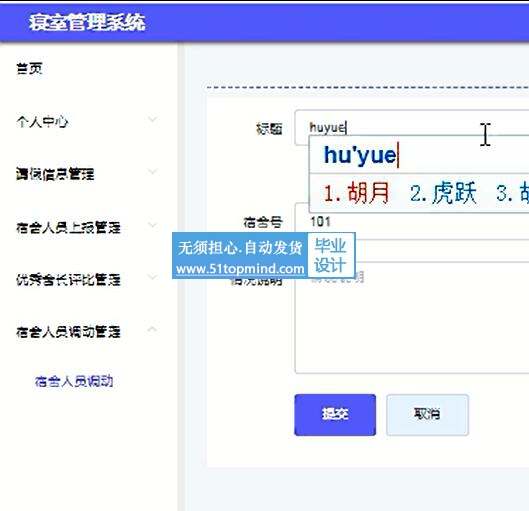
Task: Open the 首页 menu item
Action: tap(29, 69)
